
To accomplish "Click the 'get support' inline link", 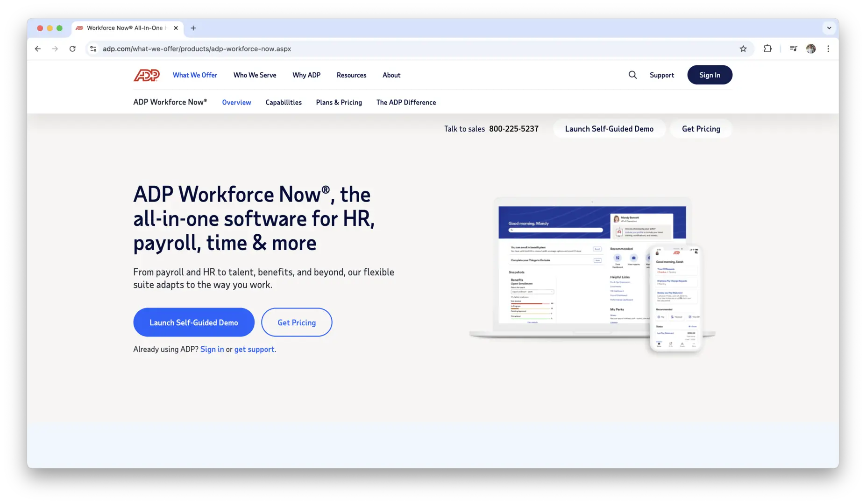I will click(x=254, y=350).
